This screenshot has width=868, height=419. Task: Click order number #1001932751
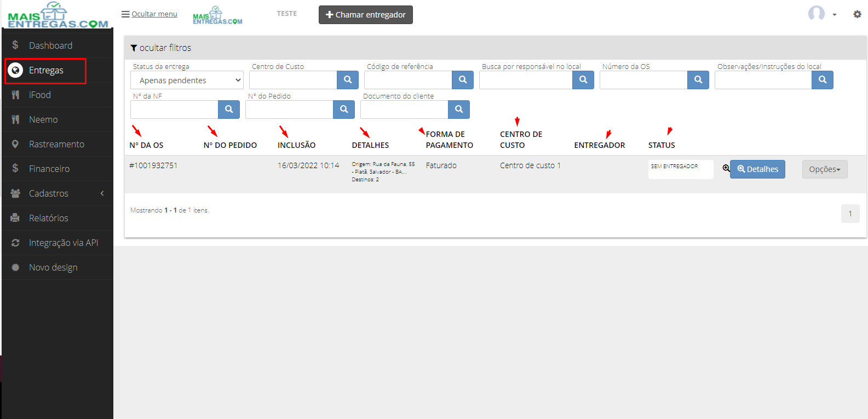[153, 165]
